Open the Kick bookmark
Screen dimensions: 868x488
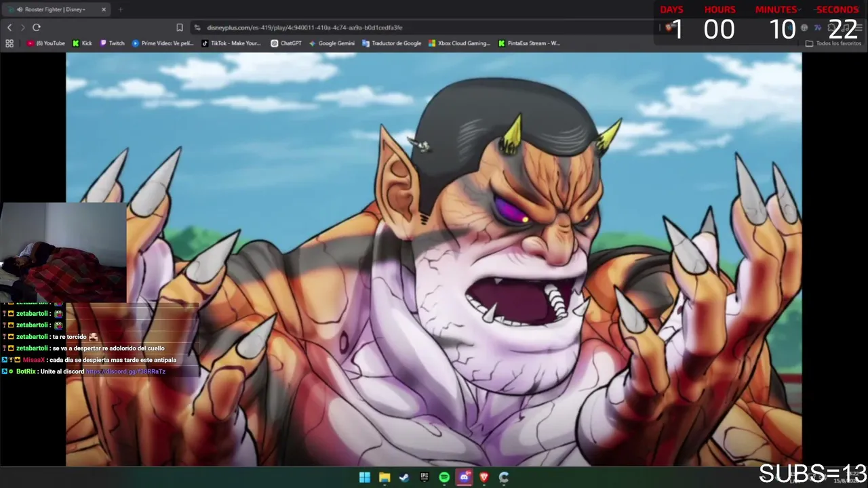pos(82,43)
